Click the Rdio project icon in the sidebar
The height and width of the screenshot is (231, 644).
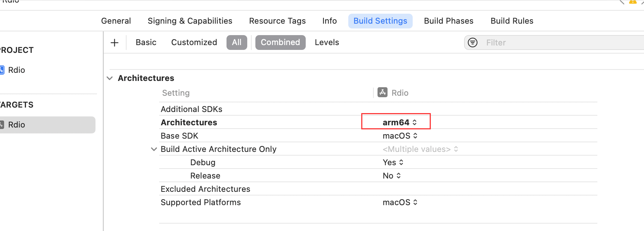click(2, 70)
